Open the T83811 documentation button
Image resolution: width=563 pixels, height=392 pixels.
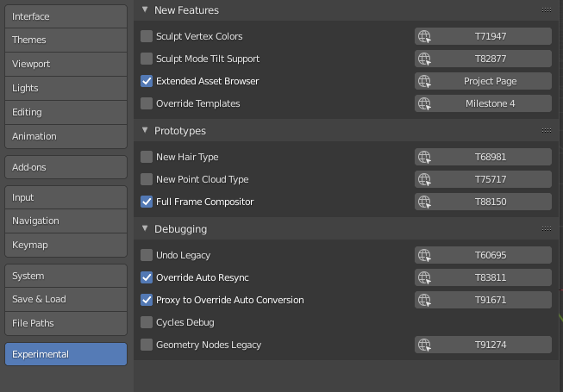point(491,277)
